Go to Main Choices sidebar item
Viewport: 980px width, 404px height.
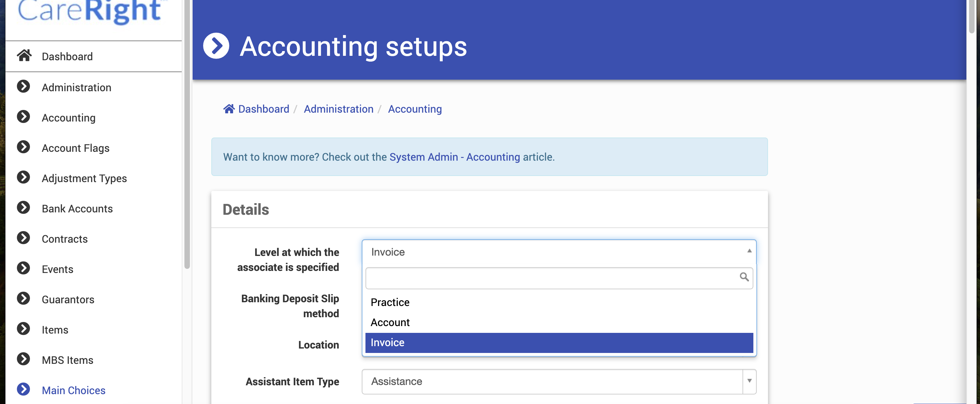point(73,390)
